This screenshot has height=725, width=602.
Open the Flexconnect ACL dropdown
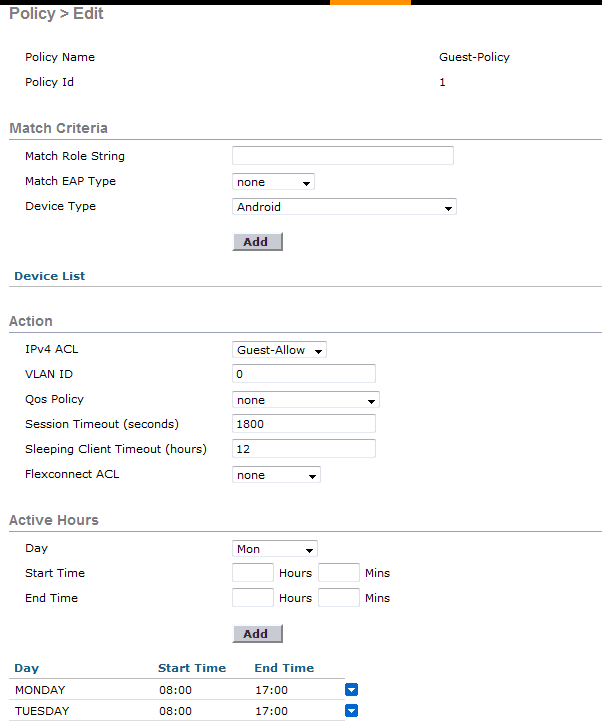point(276,475)
